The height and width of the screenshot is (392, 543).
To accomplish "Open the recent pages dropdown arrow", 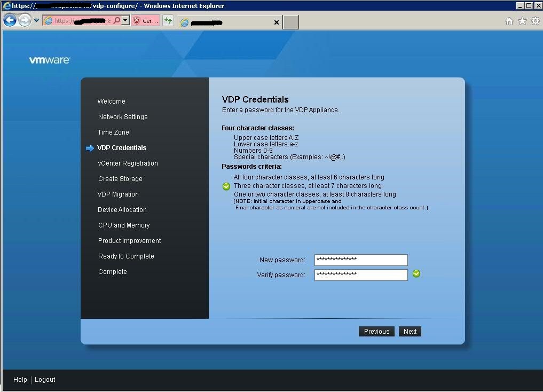I will click(36, 20).
